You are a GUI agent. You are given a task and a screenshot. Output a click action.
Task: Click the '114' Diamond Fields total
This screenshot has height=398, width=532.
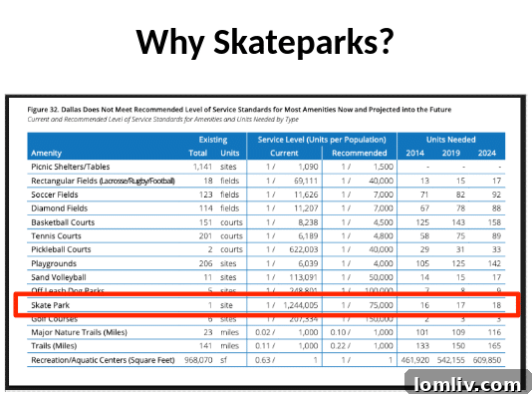pyautogui.click(x=205, y=208)
